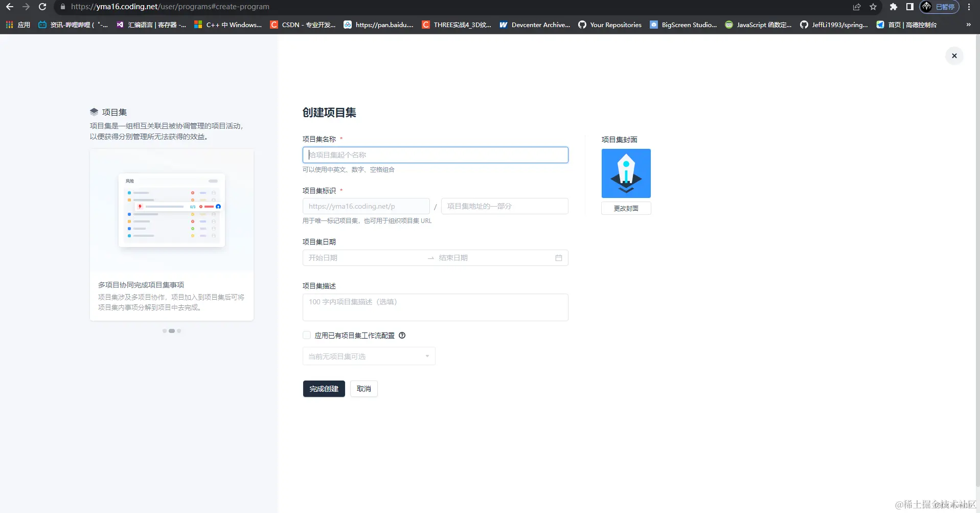Click the 更改封面 button
Screen dimensions: 980x513
tap(626, 208)
